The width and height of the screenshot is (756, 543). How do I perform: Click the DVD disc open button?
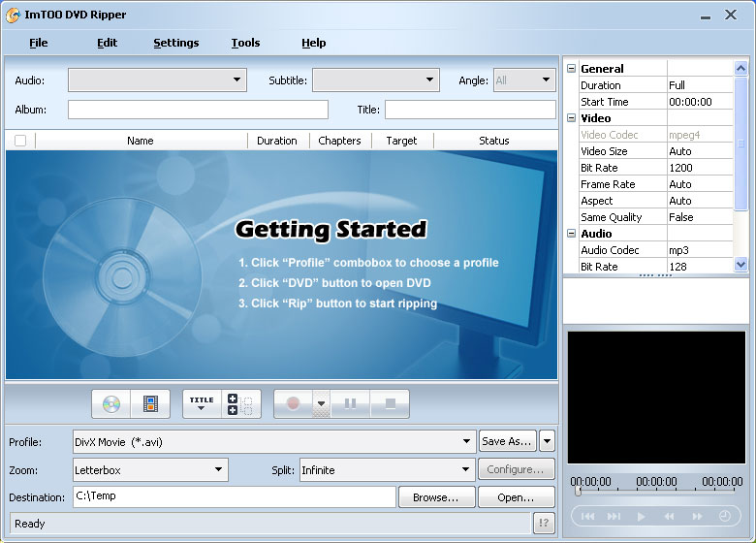click(111, 403)
